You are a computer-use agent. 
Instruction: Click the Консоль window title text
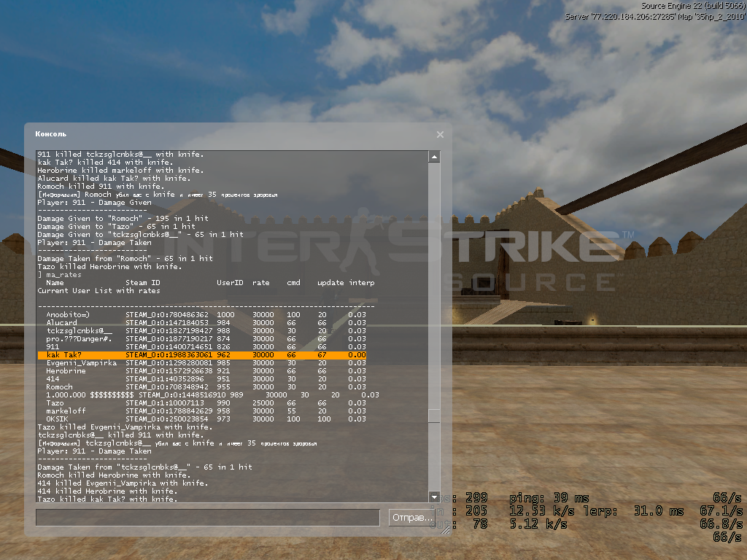coord(51,134)
